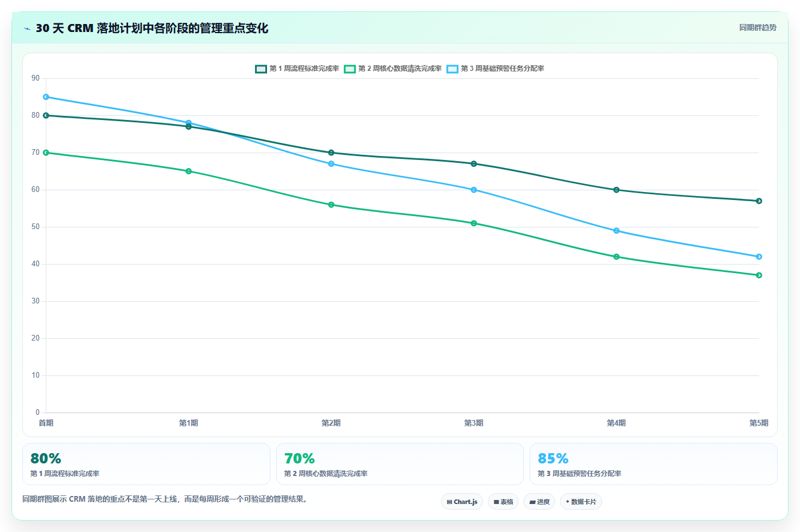This screenshot has width=800, height=532.
Task: Click the 进度 chip
Action: pos(539,502)
